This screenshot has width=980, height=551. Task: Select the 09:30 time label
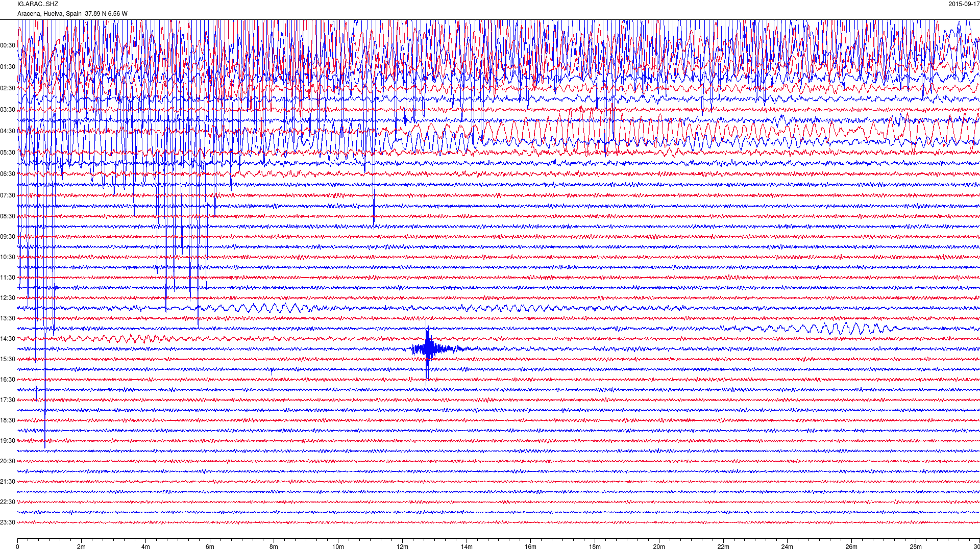pos(8,237)
